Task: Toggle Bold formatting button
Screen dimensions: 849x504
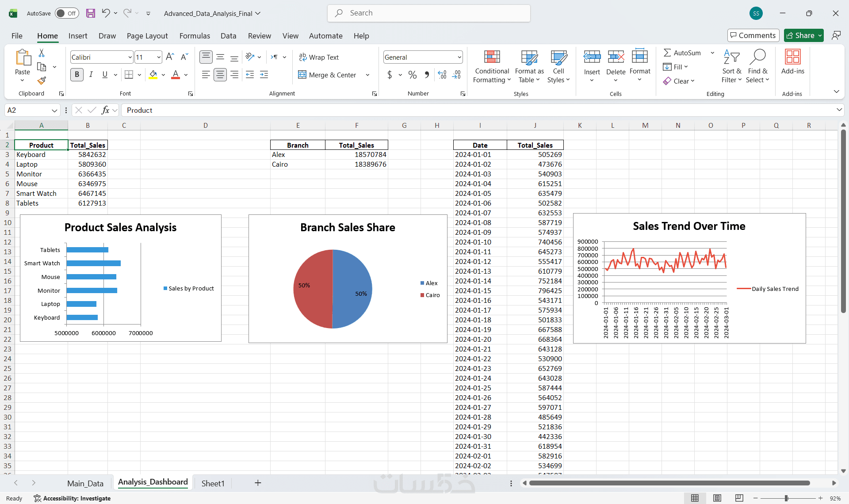Action: click(x=77, y=75)
